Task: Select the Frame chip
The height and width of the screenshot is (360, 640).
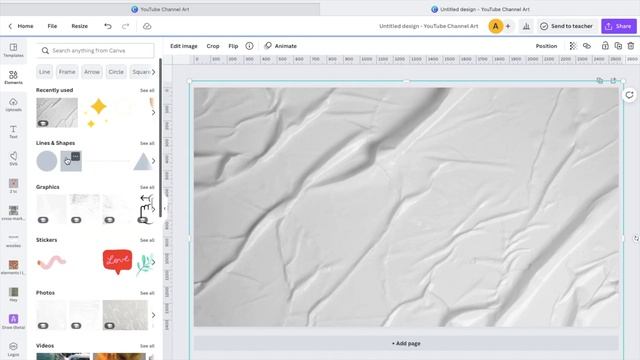Action: (67, 72)
